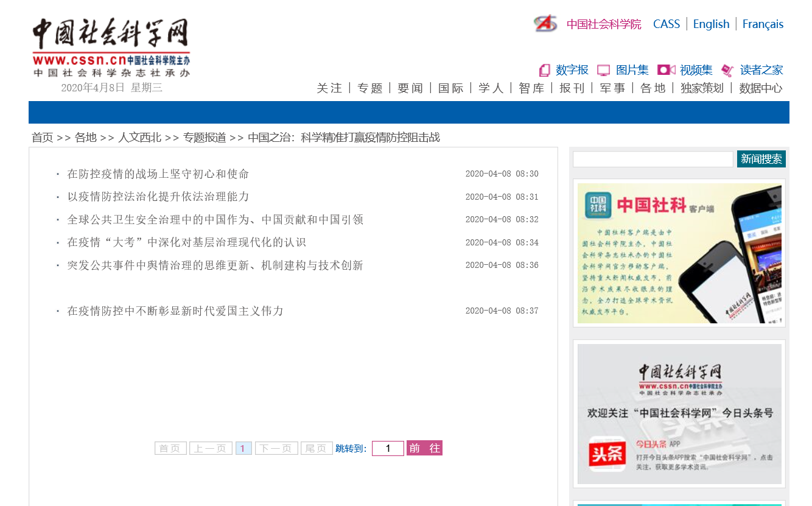The image size is (812, 506).
Task: Switch language to English
Action: point(711,24)
